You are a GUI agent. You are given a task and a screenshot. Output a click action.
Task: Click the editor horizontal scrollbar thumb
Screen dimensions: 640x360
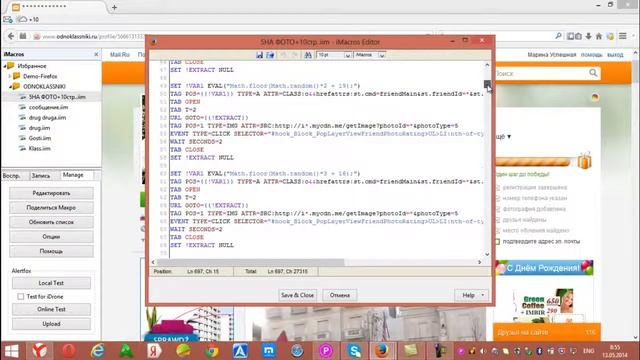pos(250,262)
